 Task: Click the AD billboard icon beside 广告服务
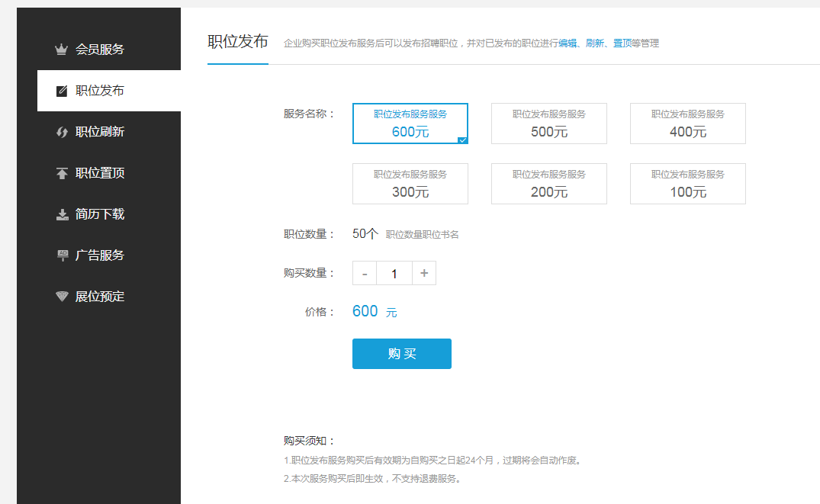62,255
